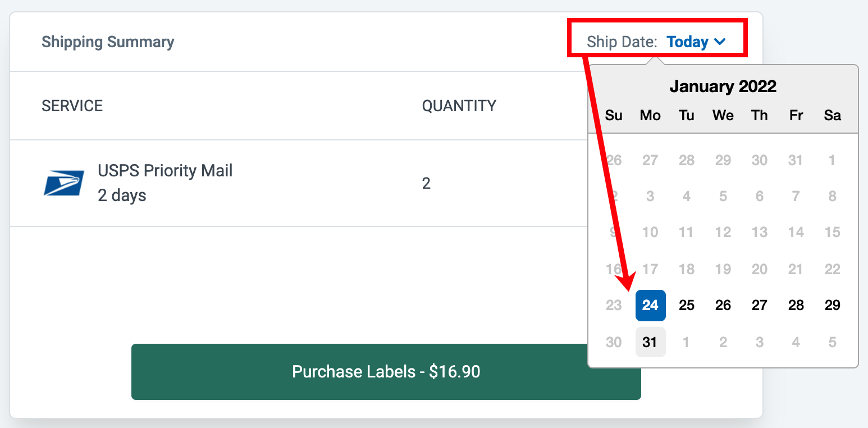Click the USPS logo icon
Screen dimensions: 868x428
[x=65, y=183]
